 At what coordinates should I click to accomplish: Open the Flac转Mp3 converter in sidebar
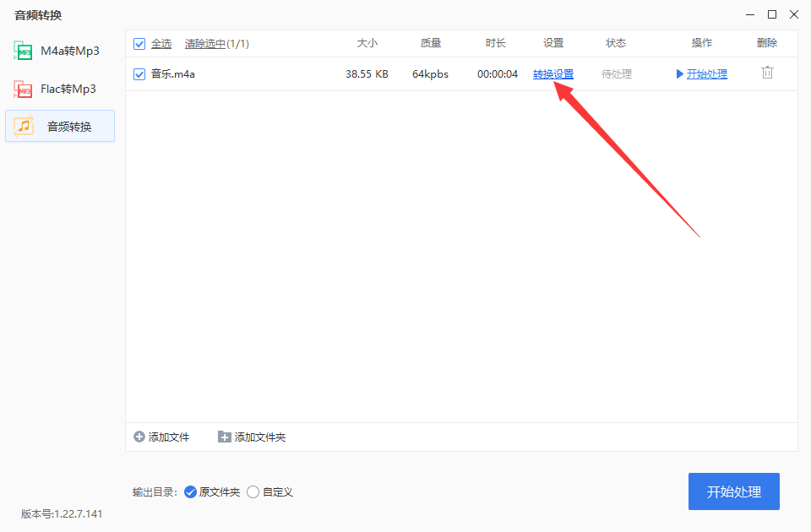click(59, 89)
